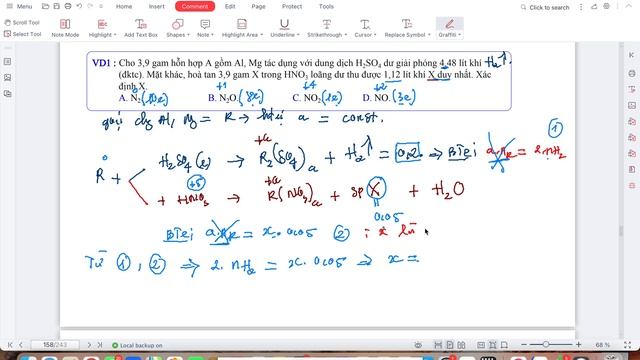Select the Note comment icon
Screen dimensions: 640x360
(205, 24)
